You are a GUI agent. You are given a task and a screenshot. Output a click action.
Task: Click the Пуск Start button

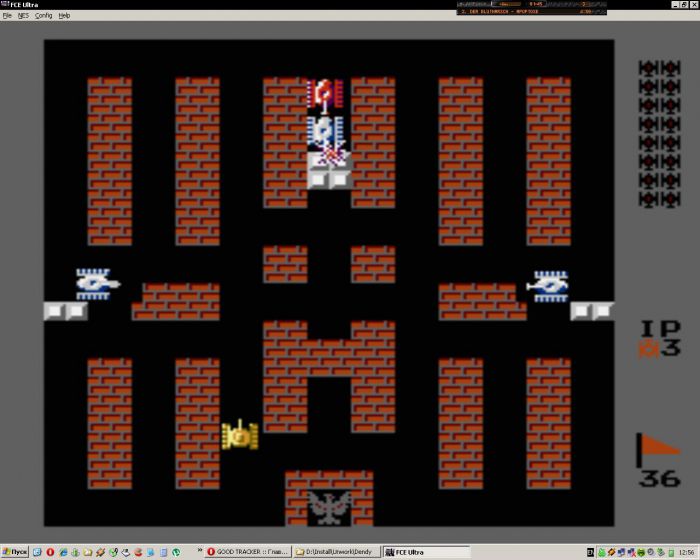[15, 552]
